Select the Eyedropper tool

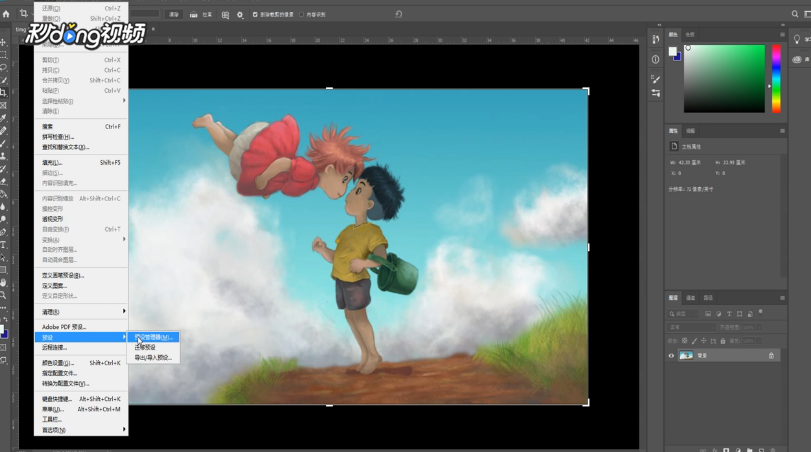[3, 118]
